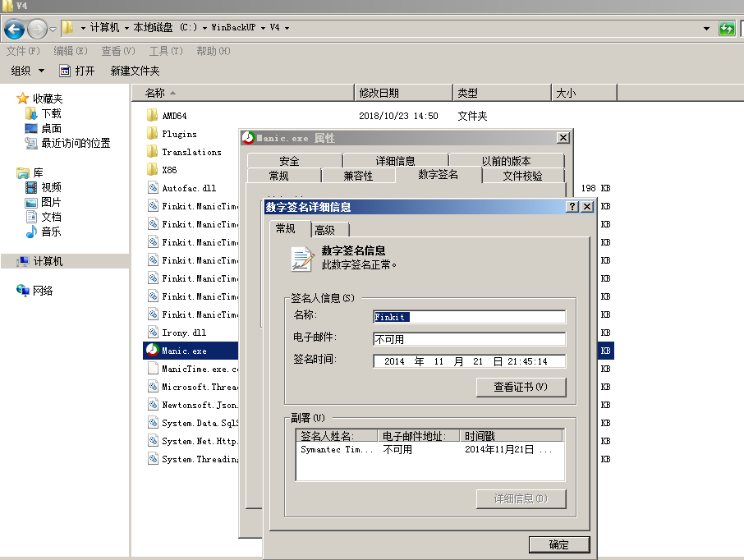Screen dimensions: 744x560
Task: Click the 时间戳 column header in countersignatures
Action: 511,436
